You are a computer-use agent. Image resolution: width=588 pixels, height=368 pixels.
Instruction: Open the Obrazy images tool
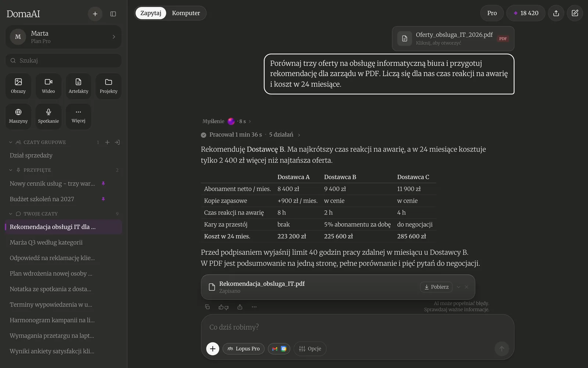[x=18, y=86]
